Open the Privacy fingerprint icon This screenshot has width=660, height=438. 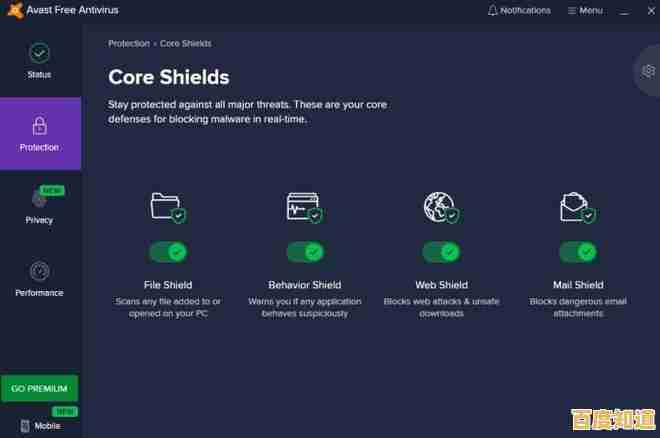39,198
